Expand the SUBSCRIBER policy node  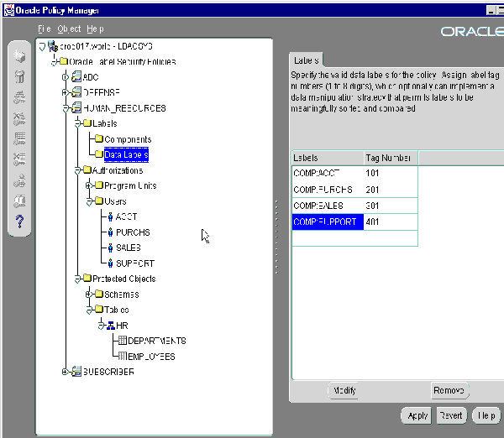(66, 372)
